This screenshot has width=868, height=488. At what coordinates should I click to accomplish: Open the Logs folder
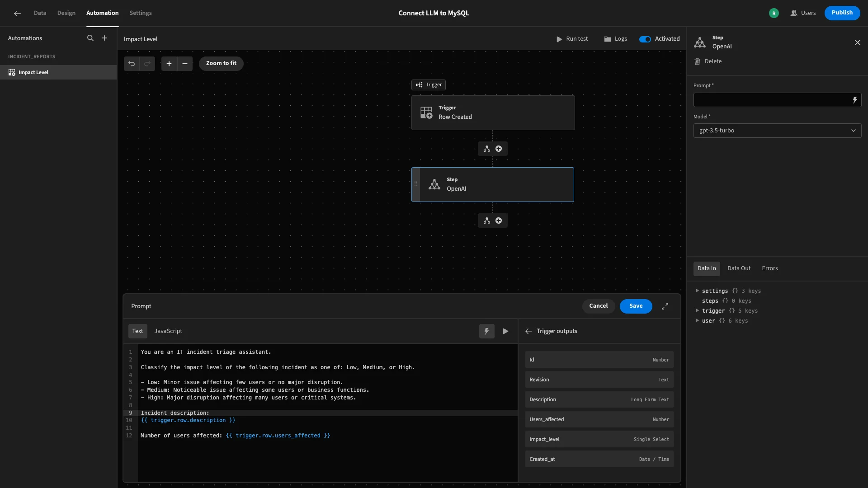(615, 39)
